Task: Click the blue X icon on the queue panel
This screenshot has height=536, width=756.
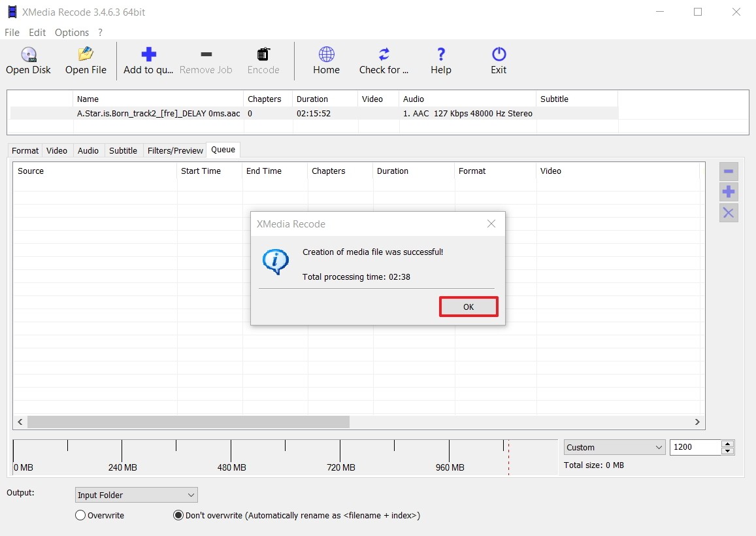Action: pyautogui.click(x=729, y=212)
